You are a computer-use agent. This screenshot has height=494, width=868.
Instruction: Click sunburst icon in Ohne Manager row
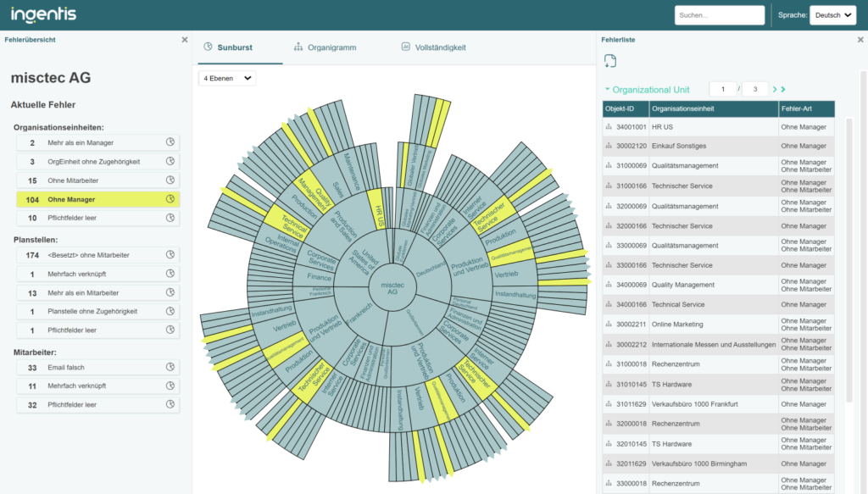[x=170, y=198]
